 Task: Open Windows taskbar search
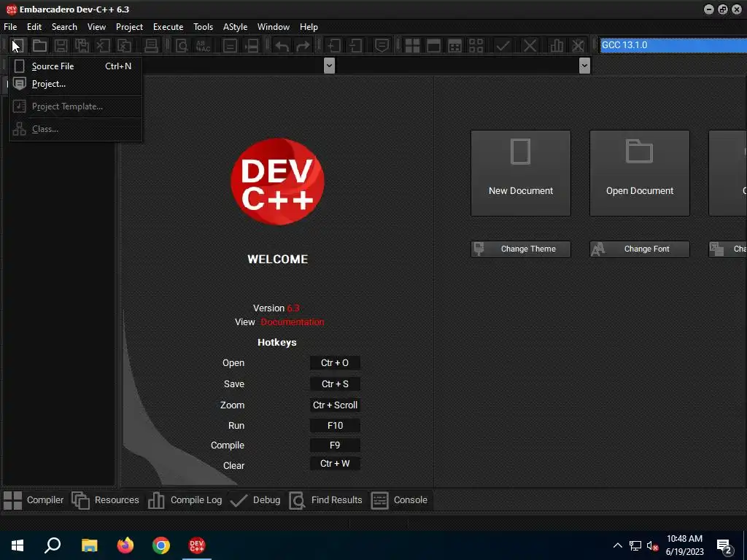tap(53, 545)
